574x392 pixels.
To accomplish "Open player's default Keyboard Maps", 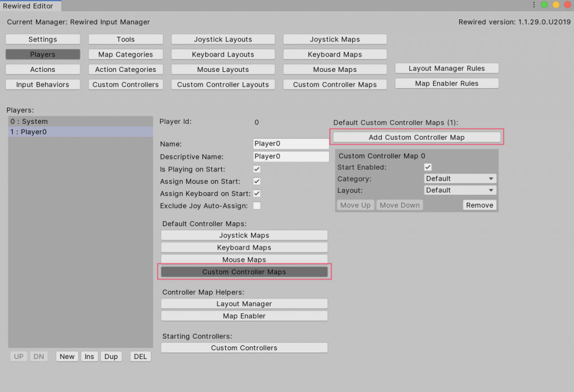I will pyautogui.click(x=244, y=248).
